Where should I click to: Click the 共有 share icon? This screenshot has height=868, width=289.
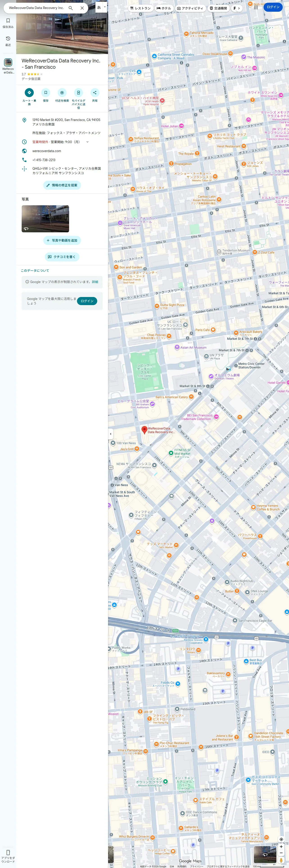pos(95,92)
